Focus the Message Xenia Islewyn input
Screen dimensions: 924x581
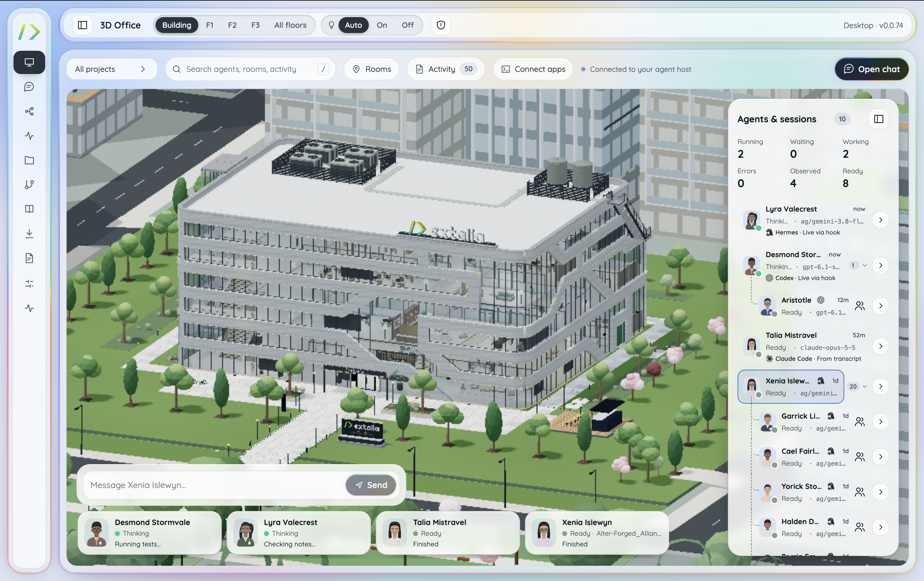coord(215,485)
